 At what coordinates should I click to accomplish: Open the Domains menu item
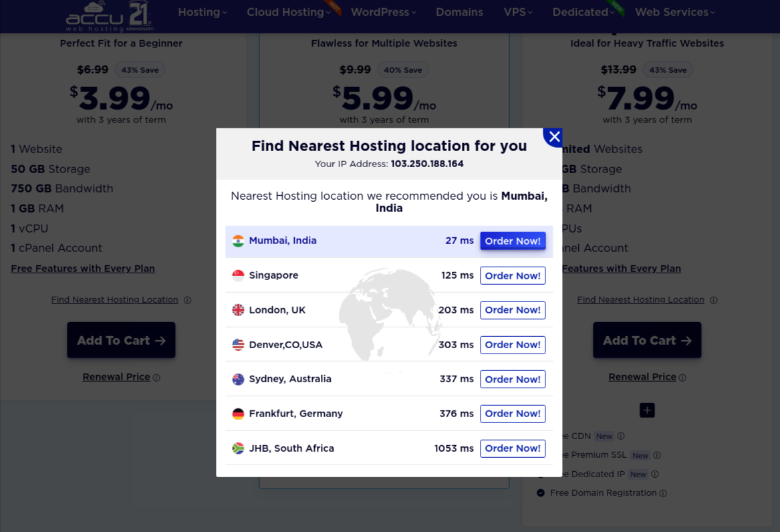coord(459,12)
